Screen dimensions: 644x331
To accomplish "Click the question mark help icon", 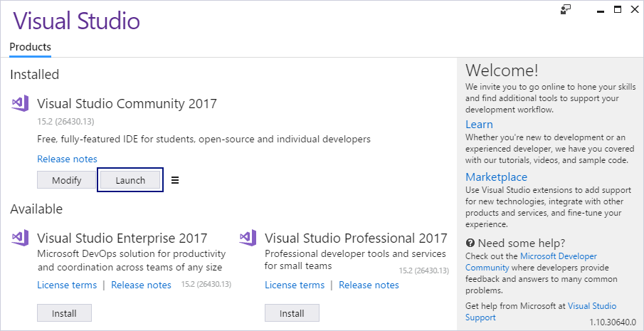I will tap(470, 243).
